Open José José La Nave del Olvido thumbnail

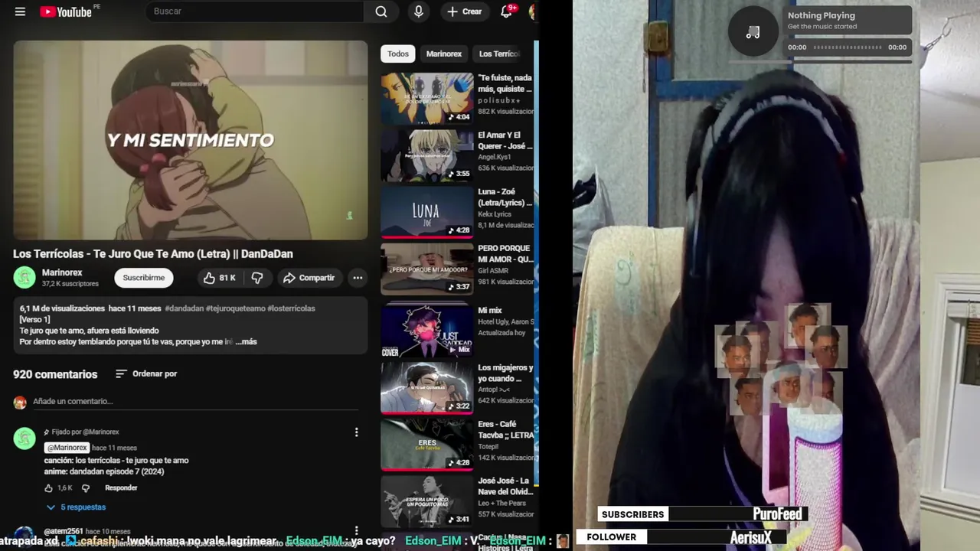point(427,500)
